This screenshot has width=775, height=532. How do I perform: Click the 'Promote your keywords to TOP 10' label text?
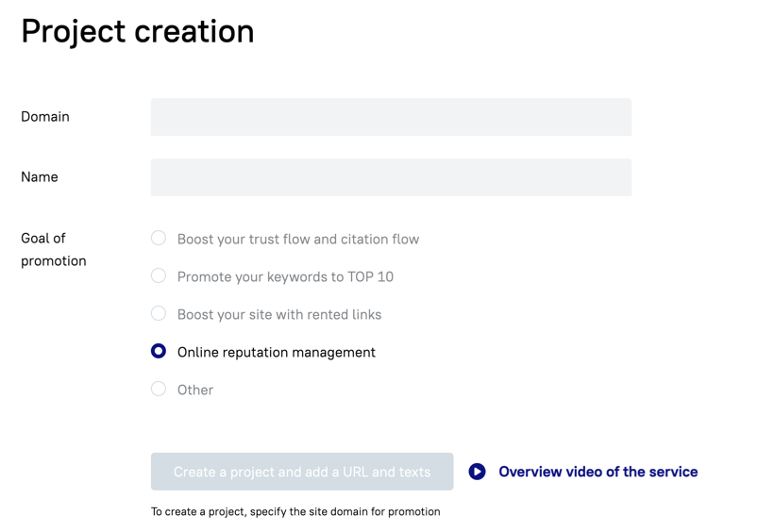[x=285, y=276]
